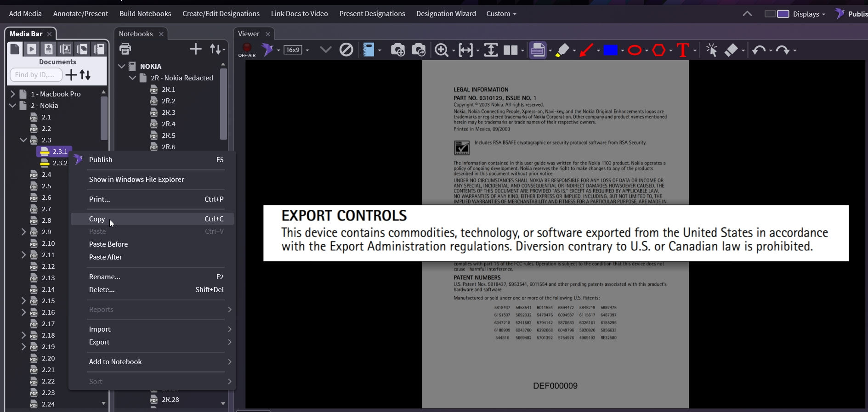Click the eraser tool in Viewer toolbar
The width and height of the screenshot is (868, 412).
[731, 50]
